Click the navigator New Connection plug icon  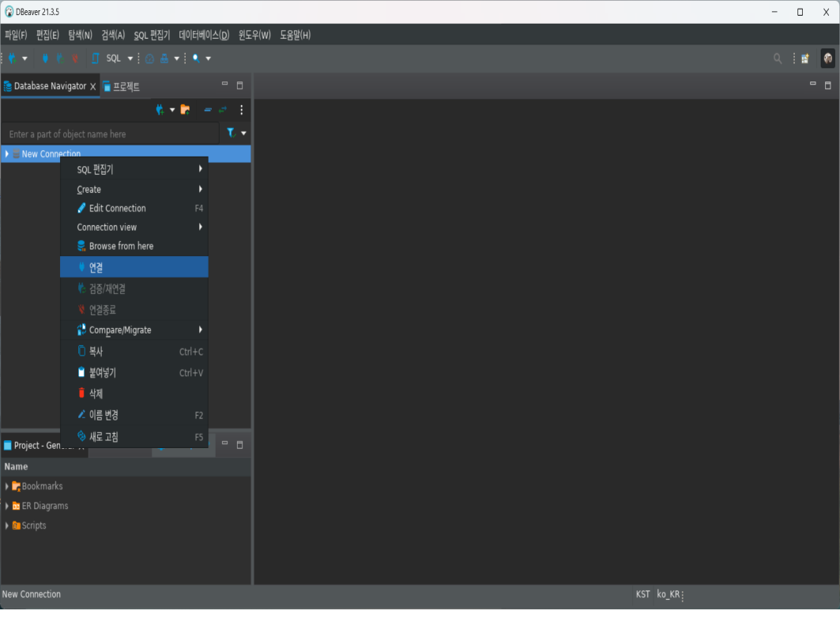coord(160,110)
